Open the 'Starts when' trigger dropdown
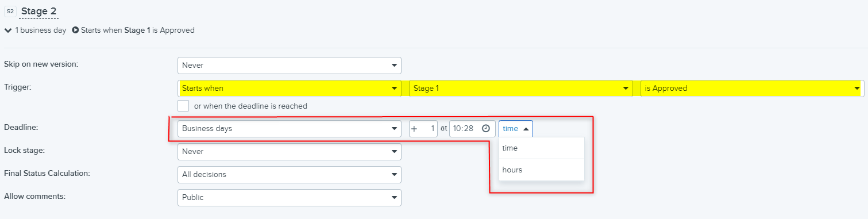868x219 pixels. click(290, 89)
